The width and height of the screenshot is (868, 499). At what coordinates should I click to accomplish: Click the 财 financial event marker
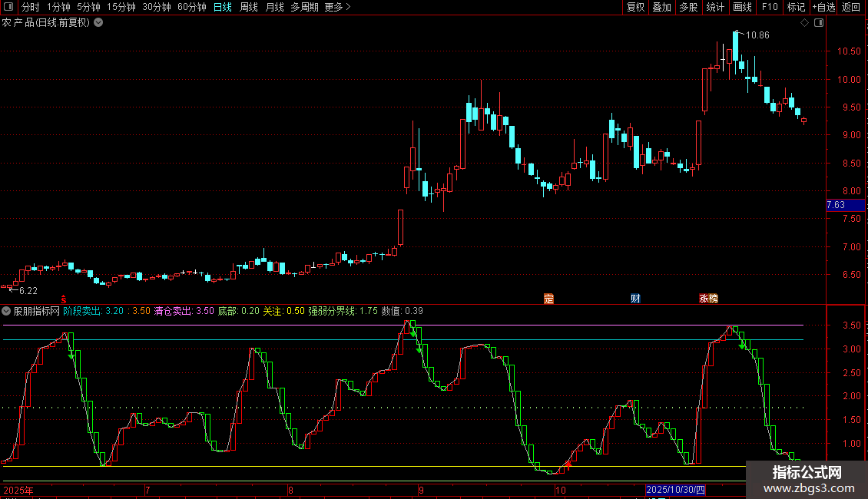pos(635,299)
